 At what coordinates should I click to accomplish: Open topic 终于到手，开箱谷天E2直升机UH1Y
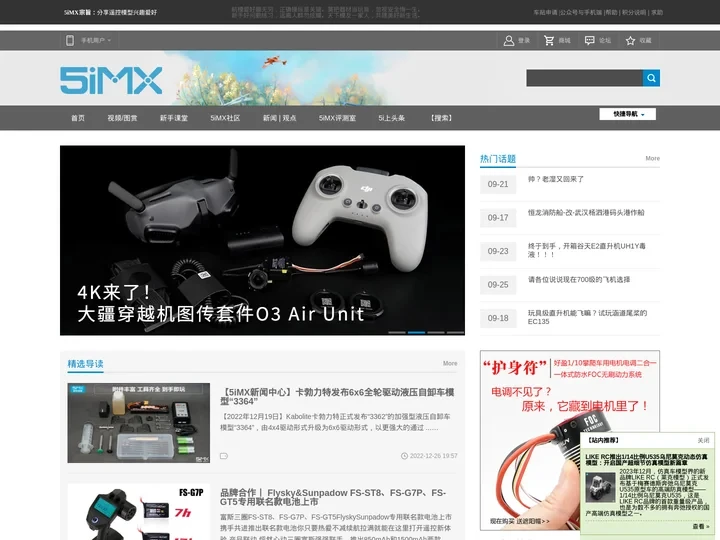pos(586,250)
